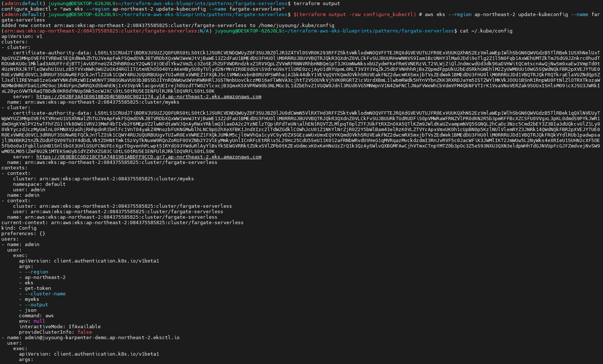The image size is (603, 364).
Task: Click the '--cluster-name' argument
Action: pos(45,294)
